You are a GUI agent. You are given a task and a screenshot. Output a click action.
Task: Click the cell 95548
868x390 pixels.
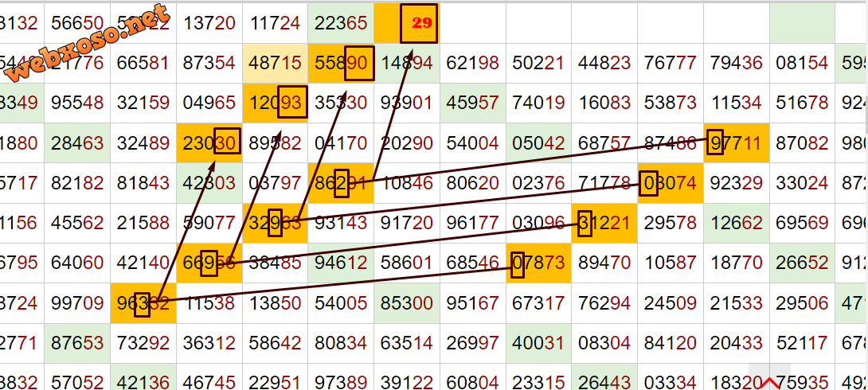77,103
